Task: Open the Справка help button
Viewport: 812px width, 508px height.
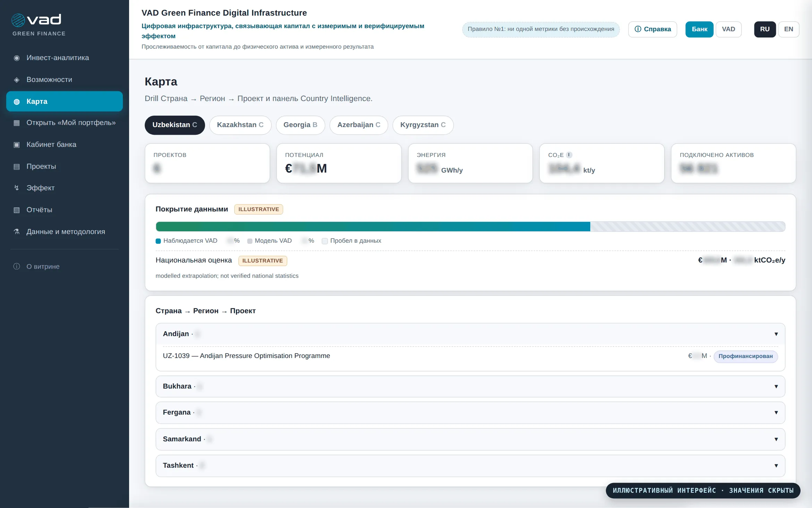Action: (x=652, y=29)
